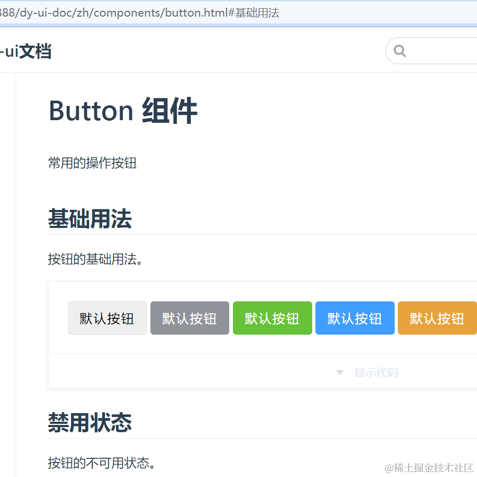Select the 按钮的不可用状态。 paragraph

point(101,463)
